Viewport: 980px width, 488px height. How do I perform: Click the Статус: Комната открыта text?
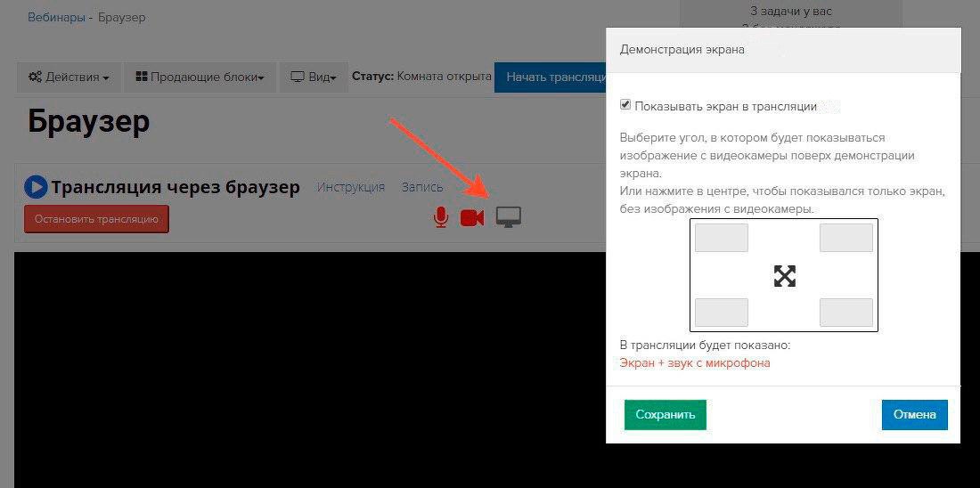[x=422, y=77]
